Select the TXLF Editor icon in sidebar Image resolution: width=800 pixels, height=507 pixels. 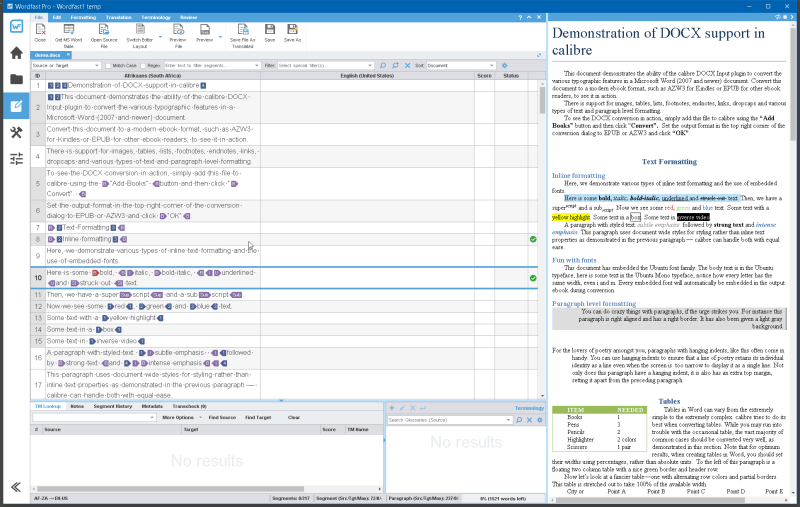point(16,106)
